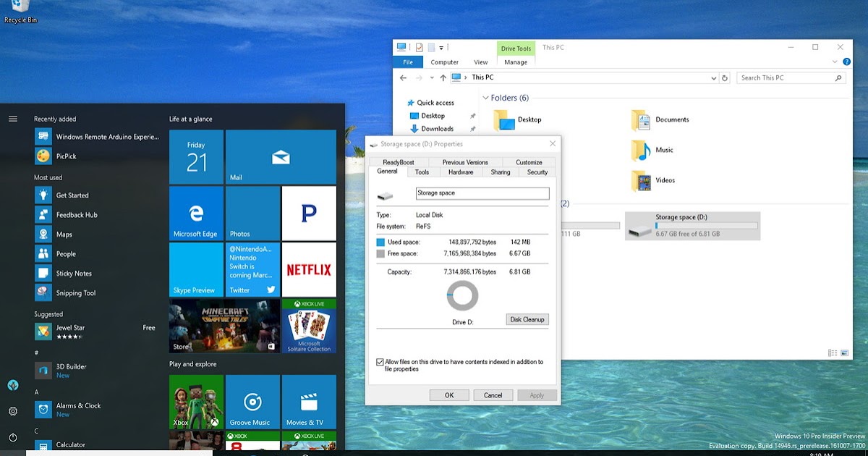
Task: Open the Xbox tile
Action: coord(196,402)
